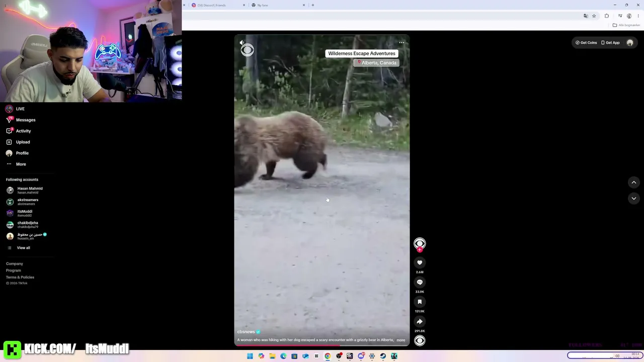
Task: Click the Get App button
Action: pos(610,43)
